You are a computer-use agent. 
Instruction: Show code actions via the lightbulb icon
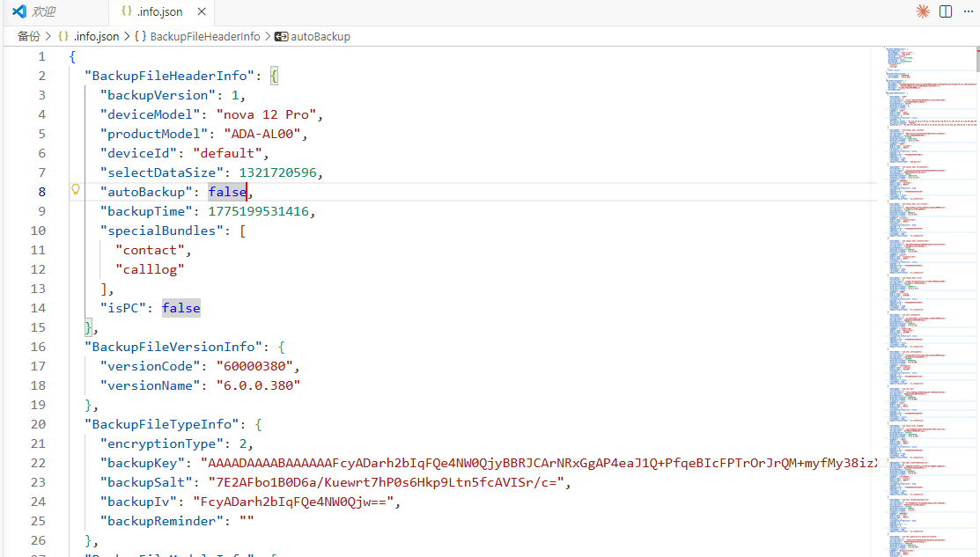76,190
